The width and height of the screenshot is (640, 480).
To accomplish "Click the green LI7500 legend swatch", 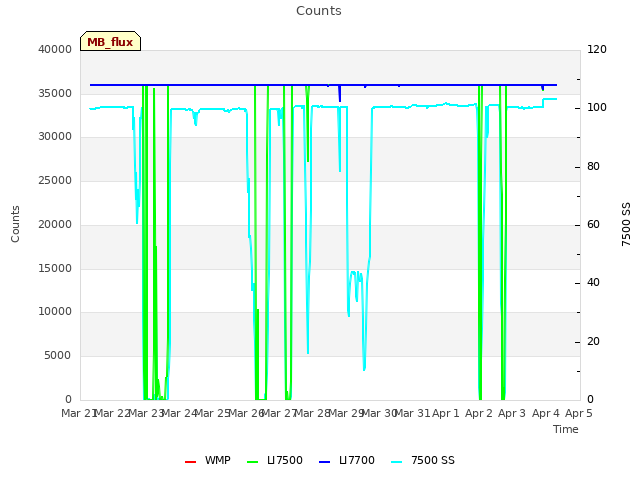I will pyautogui.click(x=253, y=462).
